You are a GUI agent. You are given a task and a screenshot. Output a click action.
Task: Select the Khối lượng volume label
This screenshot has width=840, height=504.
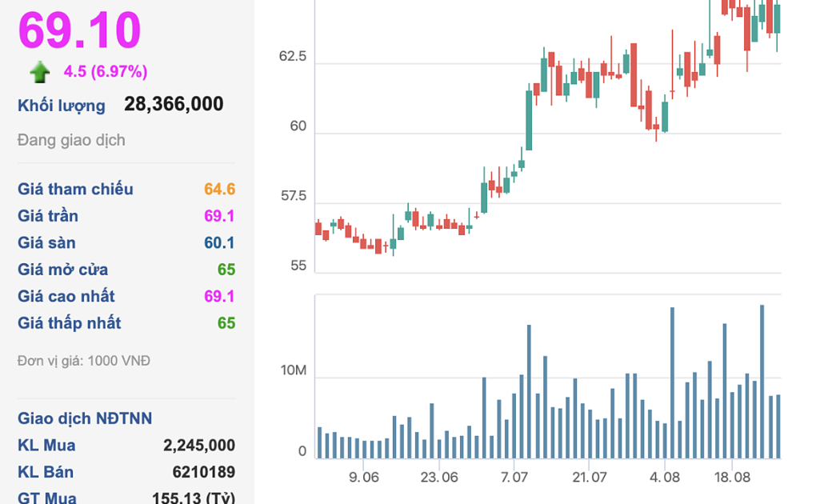pyautogui.click(x=62, y=106)
